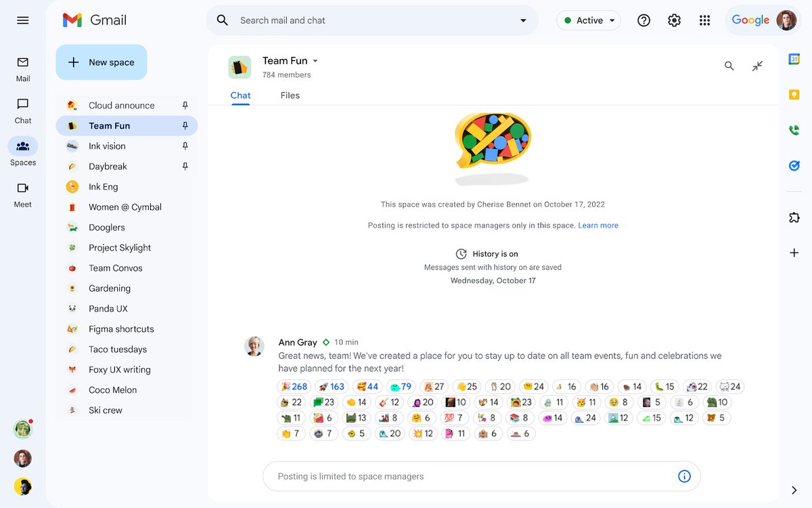Open Google Tasks in the side panel

point(793,165)
